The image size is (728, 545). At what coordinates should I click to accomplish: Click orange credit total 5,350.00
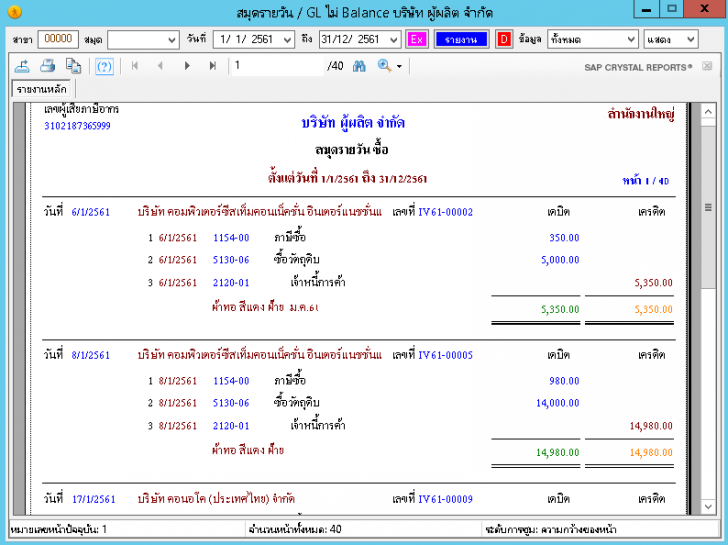pos(653,309)
